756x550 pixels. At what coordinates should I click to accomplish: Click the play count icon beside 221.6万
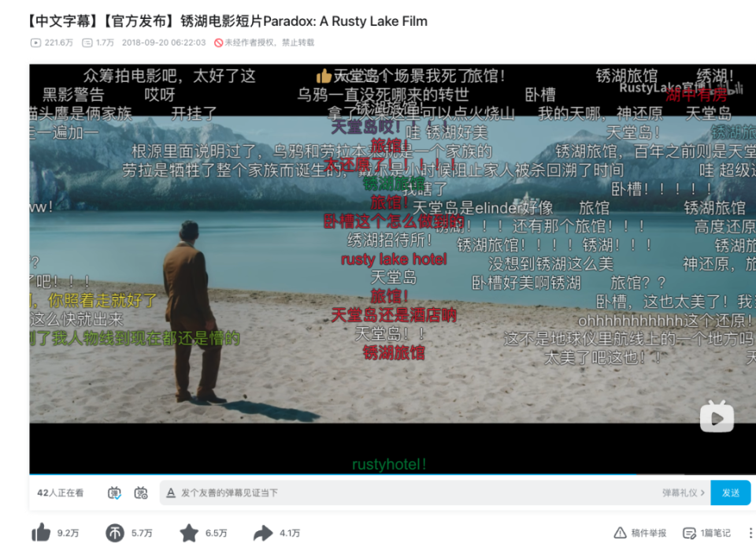click(x=35, y=43)
